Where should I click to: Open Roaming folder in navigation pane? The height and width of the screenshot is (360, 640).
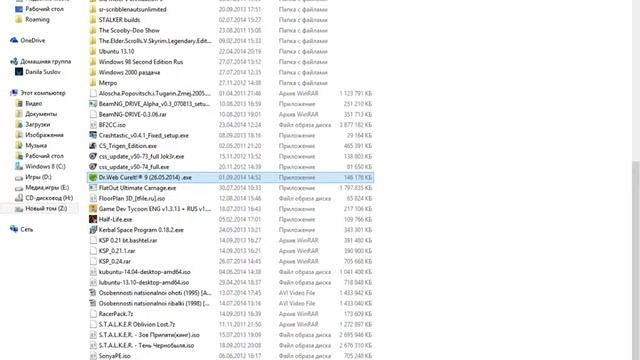[x=37, y=19]
